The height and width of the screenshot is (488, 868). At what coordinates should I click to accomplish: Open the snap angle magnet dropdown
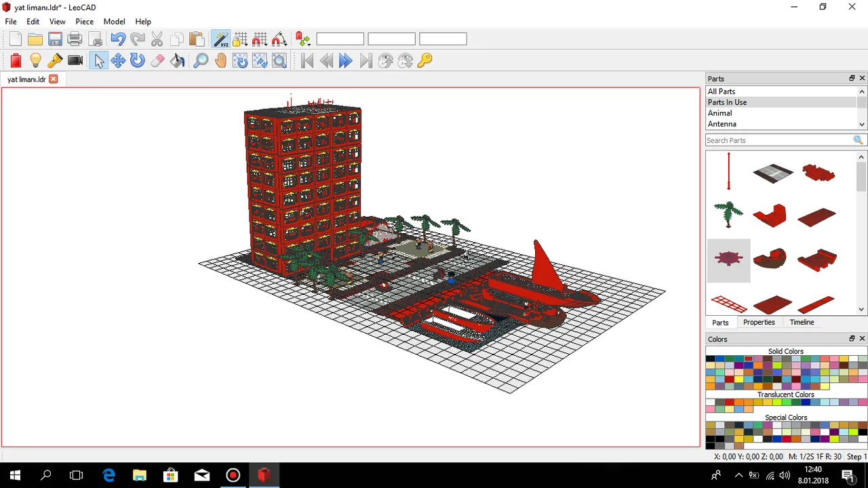tap(279, 39)
